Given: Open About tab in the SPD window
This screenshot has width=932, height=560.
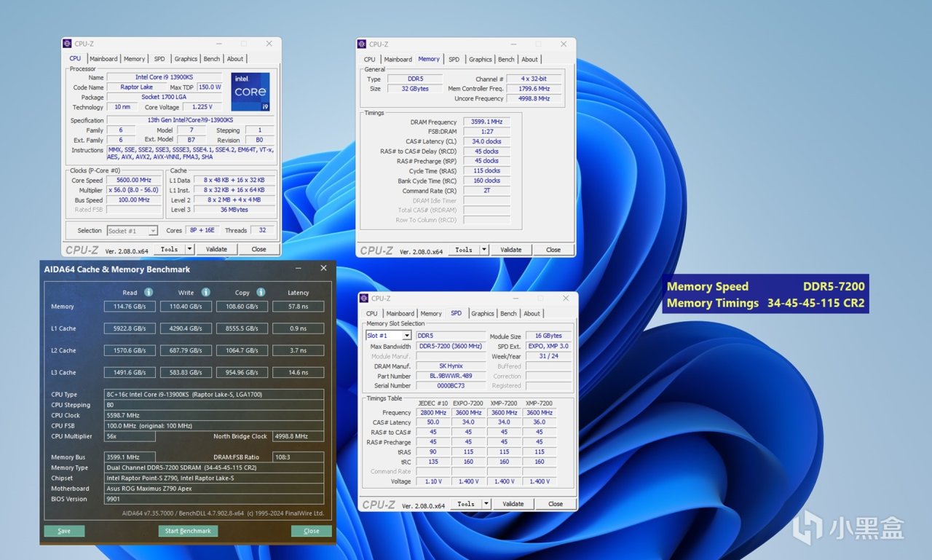Looking at the screenshot, I should click(x=532, y=314).
